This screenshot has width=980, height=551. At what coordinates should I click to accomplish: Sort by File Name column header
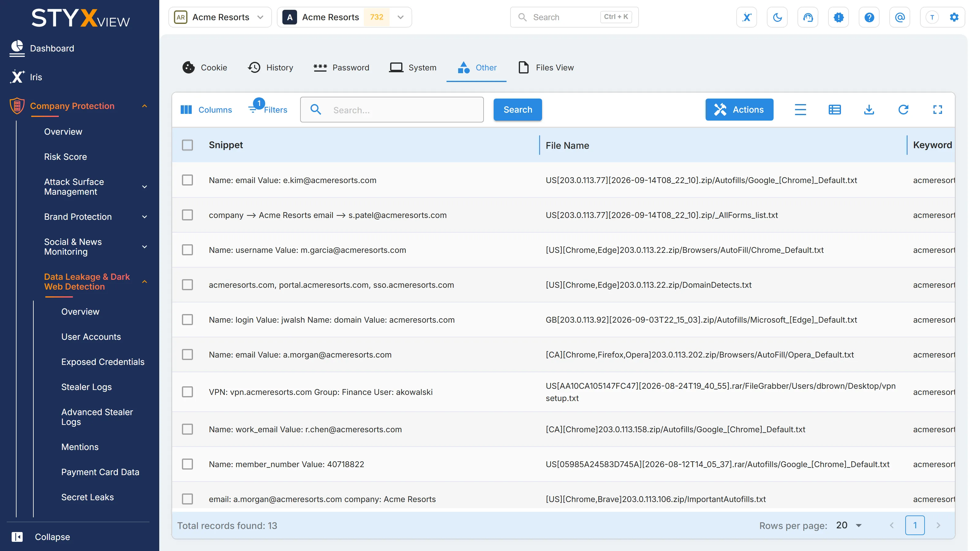pyautogui.click(x=567, y=145)
